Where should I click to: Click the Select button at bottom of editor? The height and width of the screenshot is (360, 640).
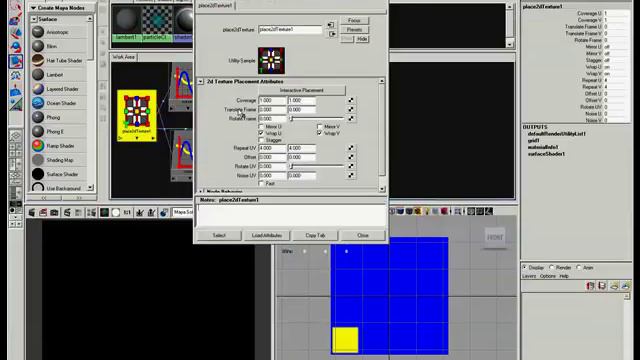coord(219,236)
